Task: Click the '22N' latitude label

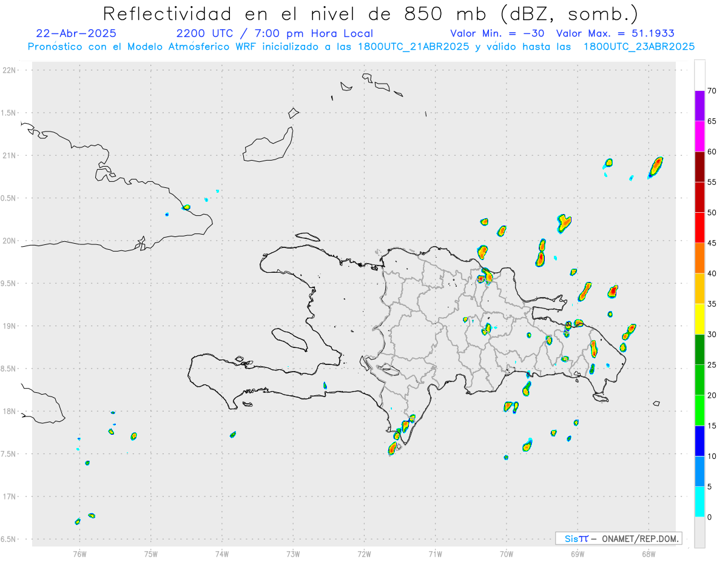Action: point(10,70)
